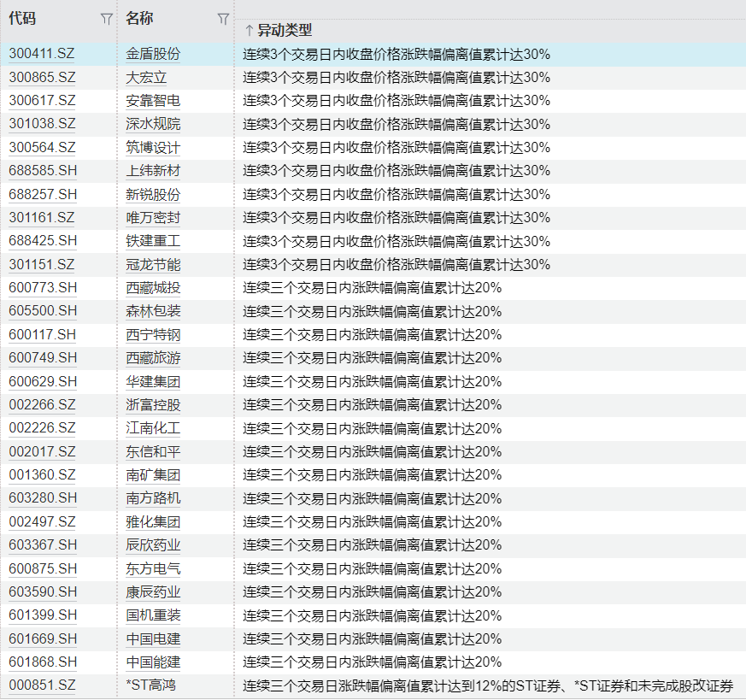Open stock name 筑博设计
746x700 pixels.
pos(153,147)
